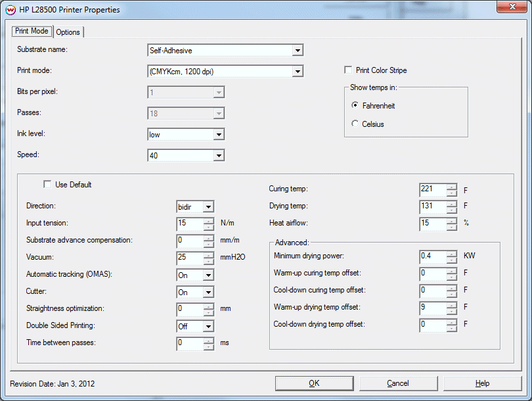Click Time between passes field
The image size is (532, 401).
tap(190, 343)
